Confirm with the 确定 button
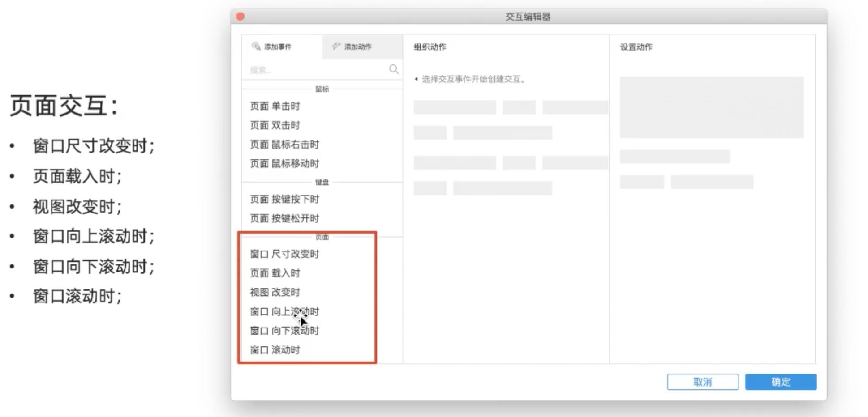868x417 pixels. 781,382
